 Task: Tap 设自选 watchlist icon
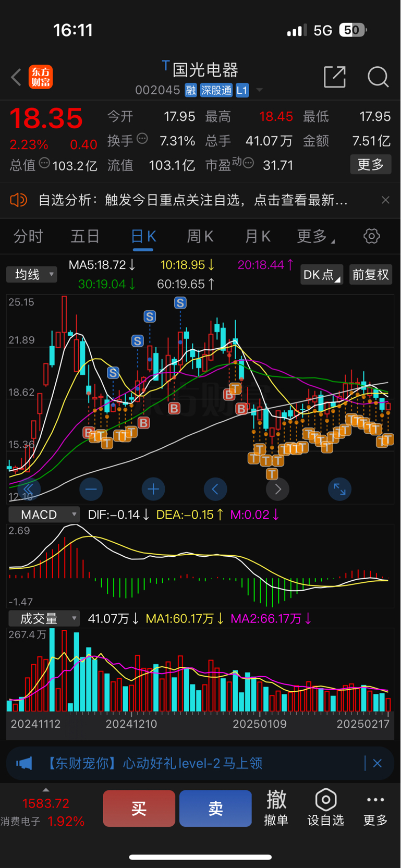tap(326, 808)
